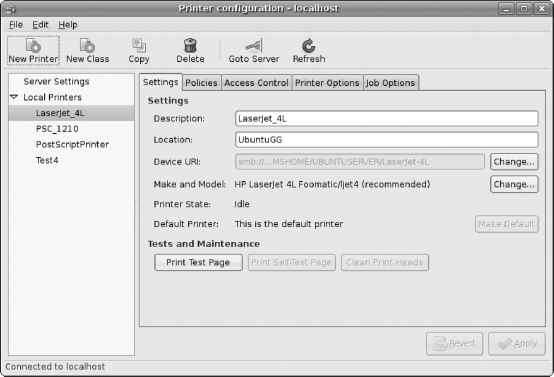Click the Print Self-Test Page button
Viewport: 554px width, 377px height.
click(291, 262)
